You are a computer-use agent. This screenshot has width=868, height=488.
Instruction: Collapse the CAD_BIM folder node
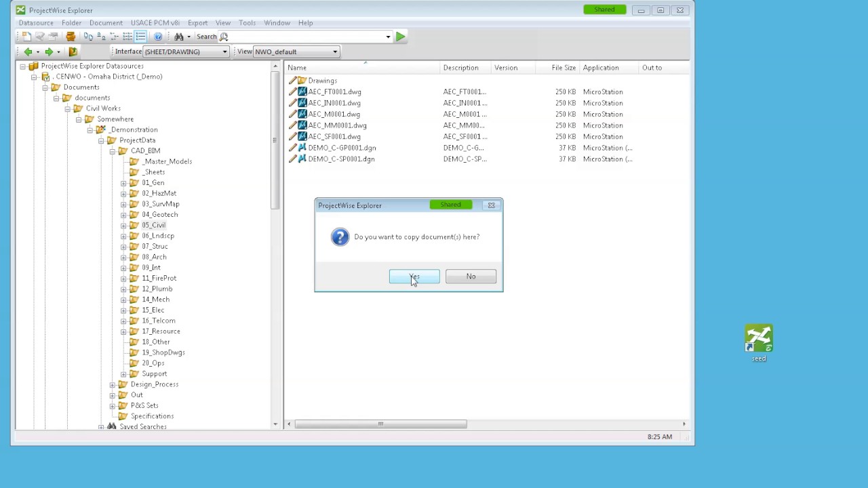(x=112, y=151)
